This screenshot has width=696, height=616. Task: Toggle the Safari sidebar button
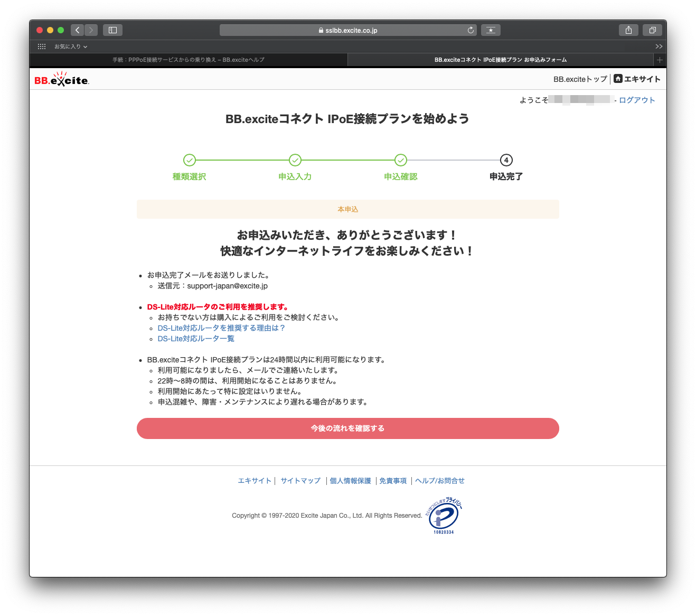point(112,30)
